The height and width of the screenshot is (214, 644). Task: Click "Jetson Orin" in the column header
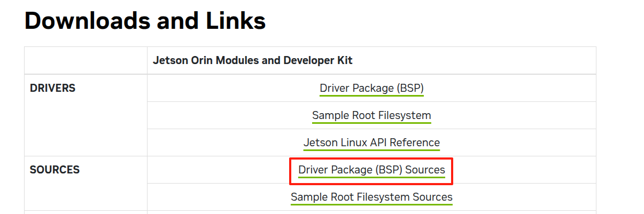(x=179, y=60)
